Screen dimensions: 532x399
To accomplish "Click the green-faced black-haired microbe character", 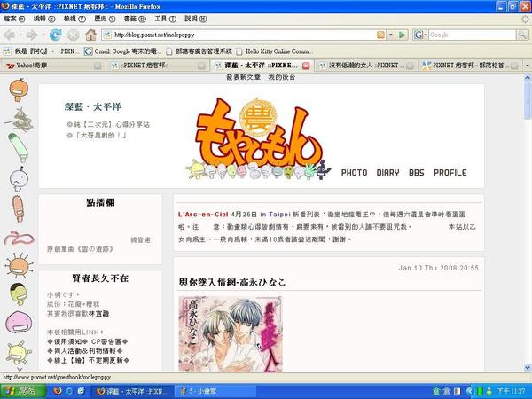I will (19, 293).
